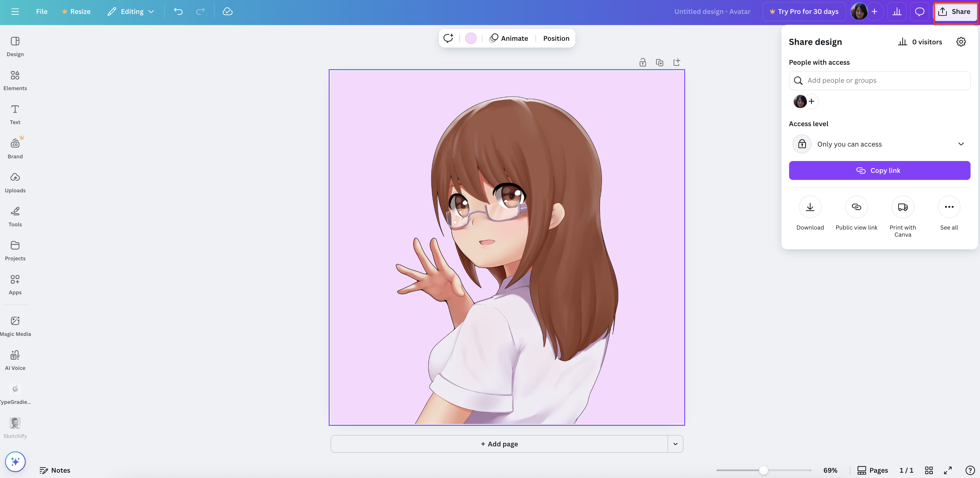
Task: Click the Download icon in share panel
Action: point(810,207)
